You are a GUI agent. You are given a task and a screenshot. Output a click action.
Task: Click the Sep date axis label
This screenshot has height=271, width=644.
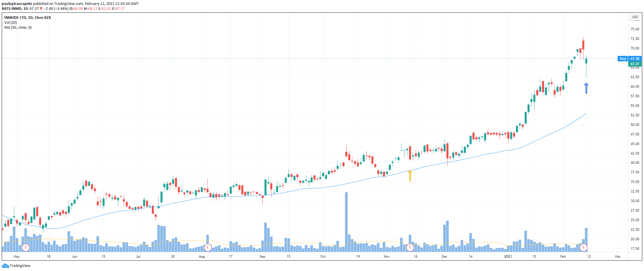point(262,257)
